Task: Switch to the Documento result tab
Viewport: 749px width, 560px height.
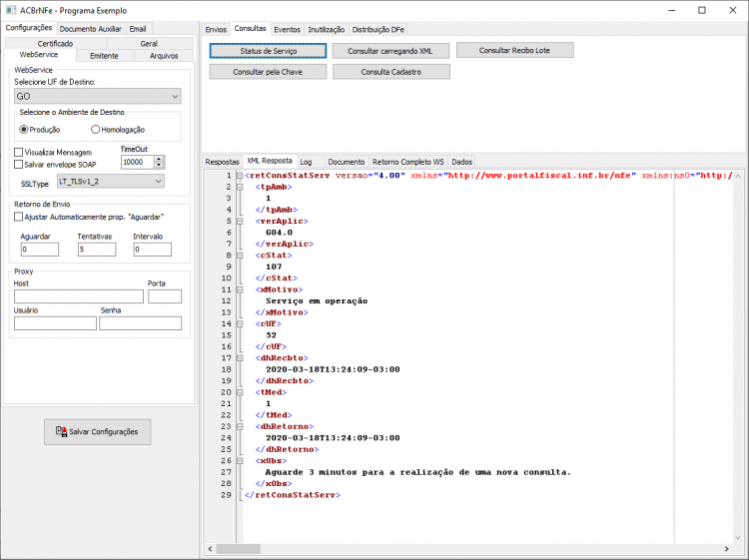Action: pyautogui.click(x=347, y=162)
